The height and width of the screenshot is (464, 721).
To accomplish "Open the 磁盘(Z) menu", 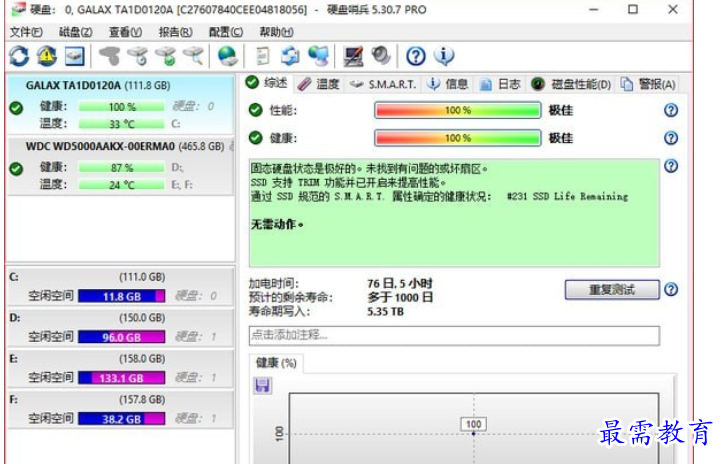I will pos(76,32).
